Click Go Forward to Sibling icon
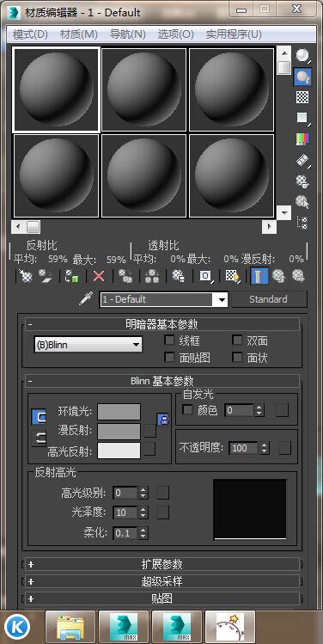 click(x=297, y=276)
